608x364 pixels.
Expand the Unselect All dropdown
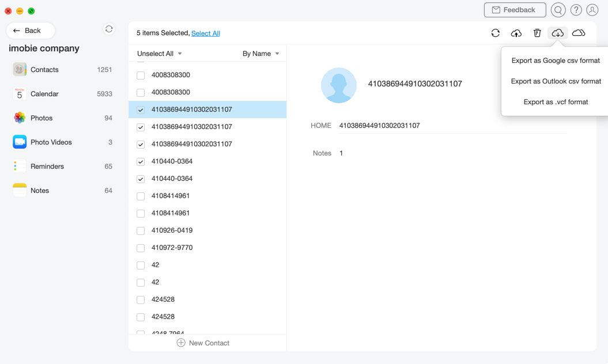click(160, 54)
